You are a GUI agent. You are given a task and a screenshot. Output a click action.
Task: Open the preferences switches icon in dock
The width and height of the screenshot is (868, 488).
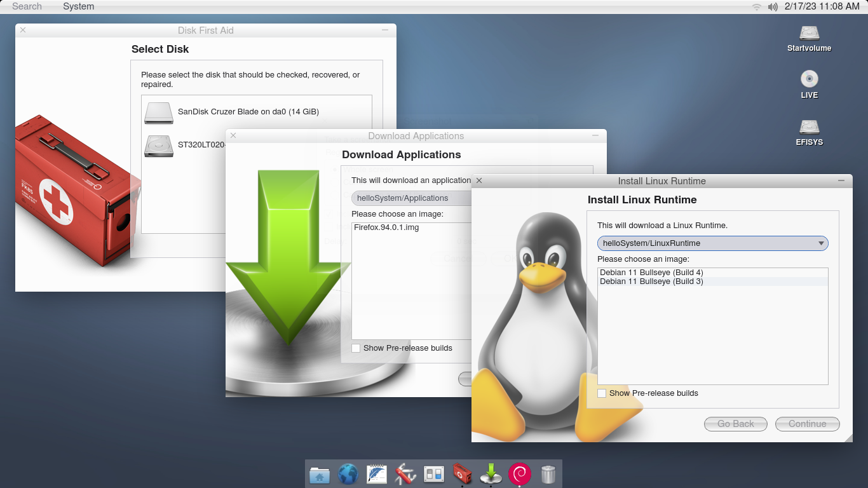pyautogui.click(x=434, y=474)
